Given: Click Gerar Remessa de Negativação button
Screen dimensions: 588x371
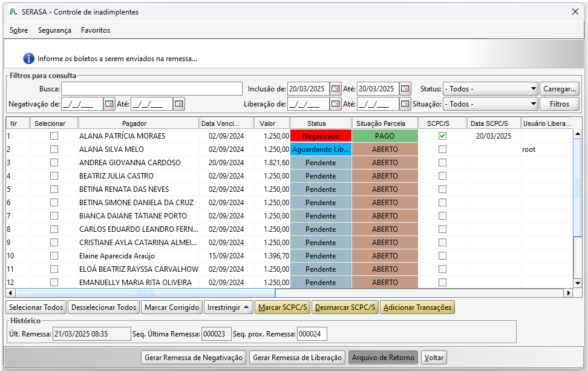Looking at the screenshot, I should pos(194,358).
